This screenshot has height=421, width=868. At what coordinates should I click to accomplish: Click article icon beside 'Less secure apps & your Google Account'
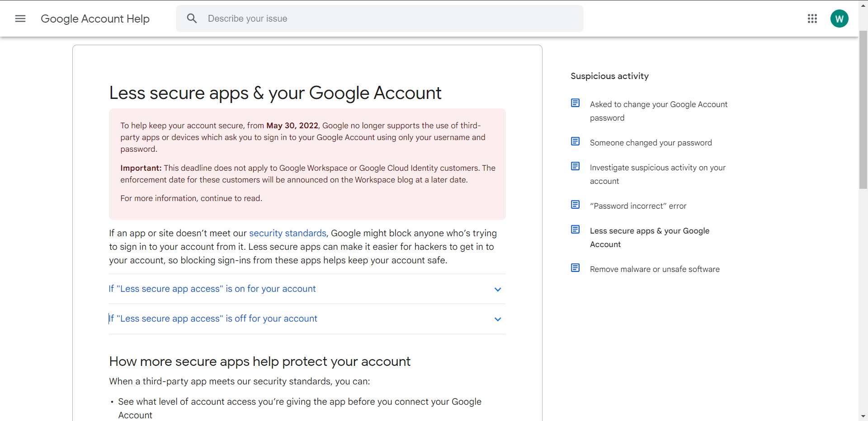click(576, 229)
